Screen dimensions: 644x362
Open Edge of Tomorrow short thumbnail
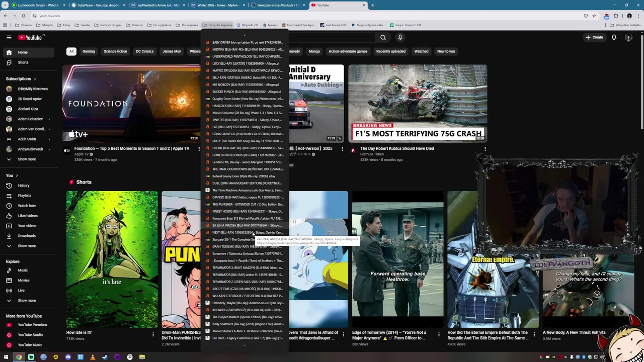click(x=397, y=259)
